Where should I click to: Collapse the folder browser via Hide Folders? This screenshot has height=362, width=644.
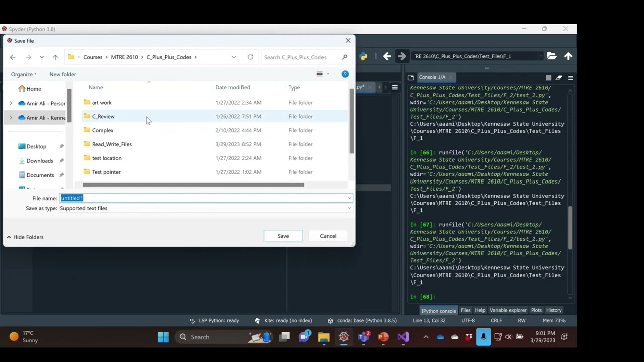[25, 237]
